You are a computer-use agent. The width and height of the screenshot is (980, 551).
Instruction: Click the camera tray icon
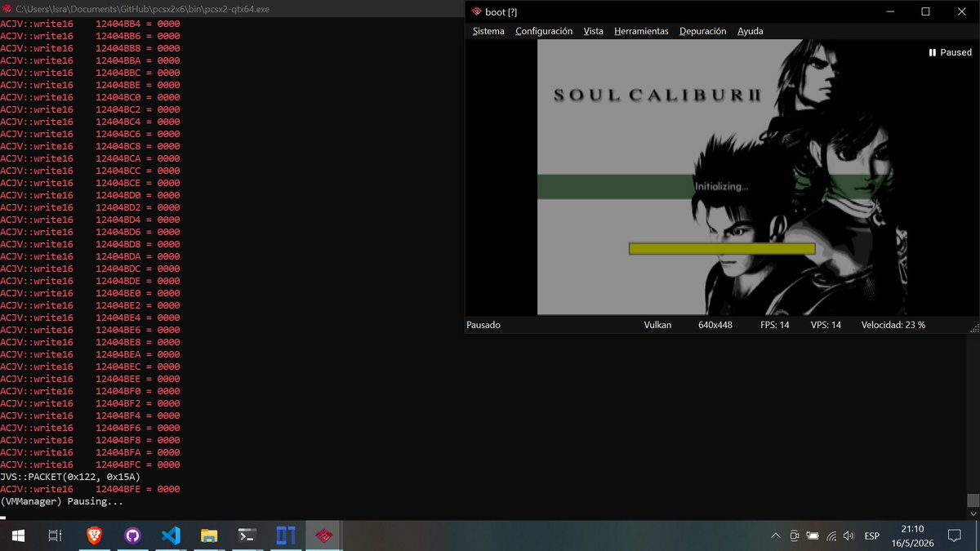tap(794, 535)
